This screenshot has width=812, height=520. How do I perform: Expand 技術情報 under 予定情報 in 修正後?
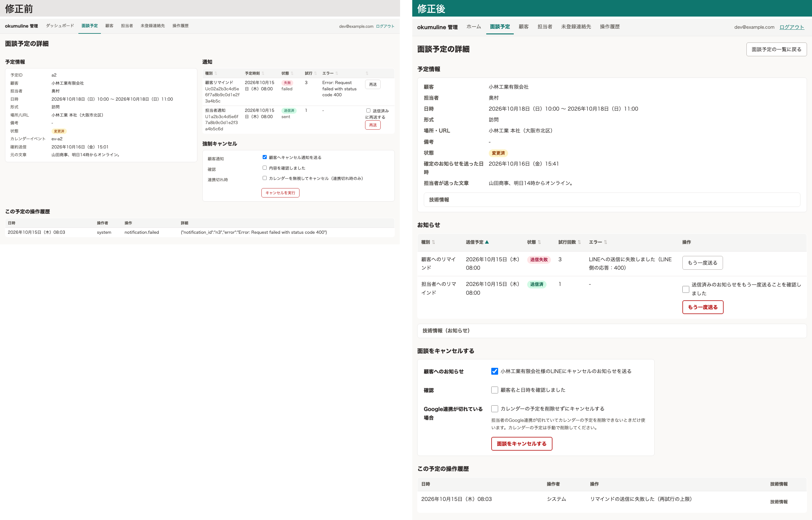611,200
